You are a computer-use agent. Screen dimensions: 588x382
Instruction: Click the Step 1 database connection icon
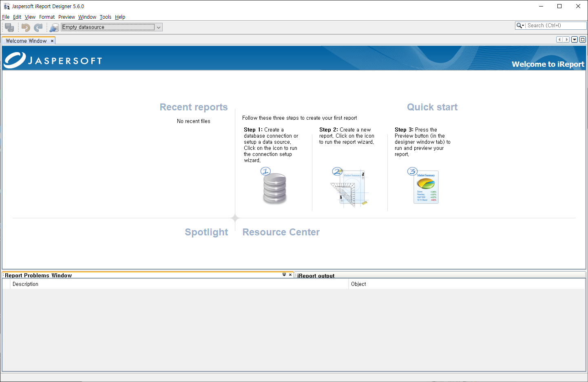pyautogui.click(x=274, y=186)
